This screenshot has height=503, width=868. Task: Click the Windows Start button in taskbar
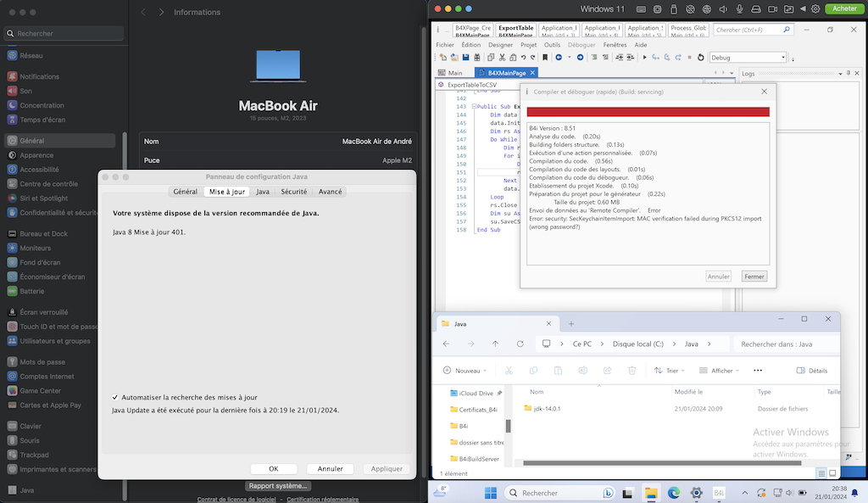pyautogui.click(x=491, y=493)
